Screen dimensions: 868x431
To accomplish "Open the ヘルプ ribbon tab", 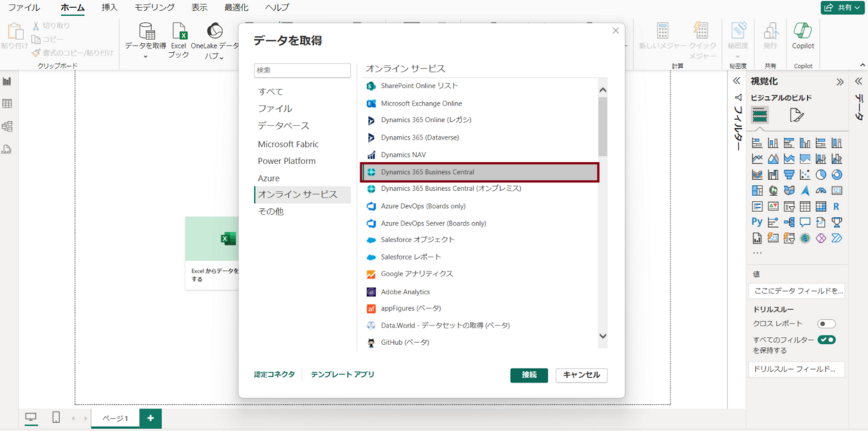I will pyautogui.click(x=277, y=8).
